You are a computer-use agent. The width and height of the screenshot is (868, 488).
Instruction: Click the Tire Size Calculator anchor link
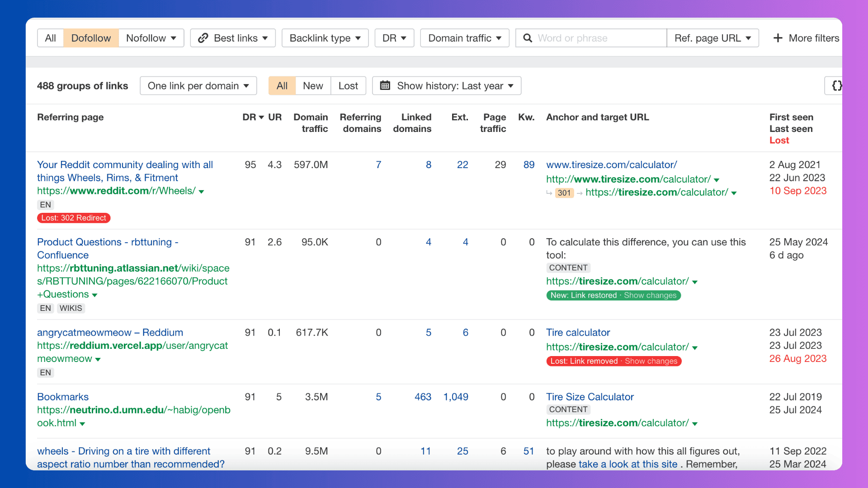click(590, 397)
